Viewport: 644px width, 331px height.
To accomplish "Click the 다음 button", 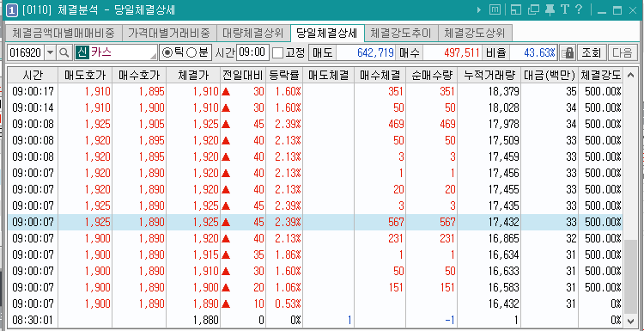I will pos(623,52).
